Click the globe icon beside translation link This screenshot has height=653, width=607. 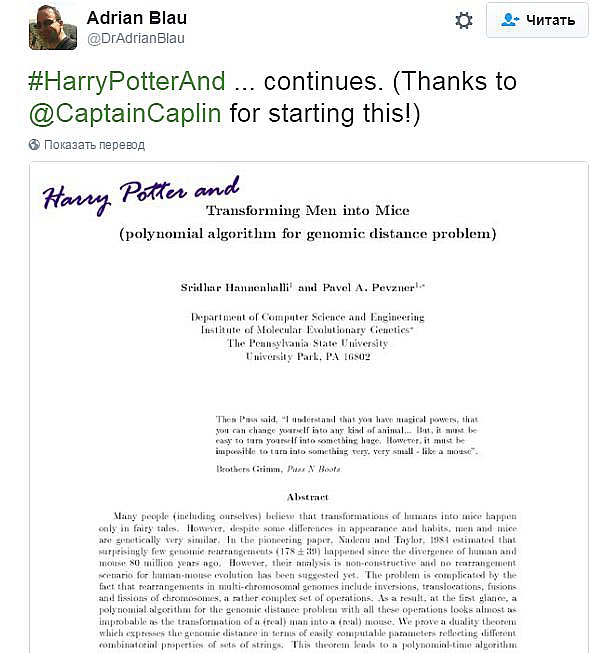(x=35, y=145)
